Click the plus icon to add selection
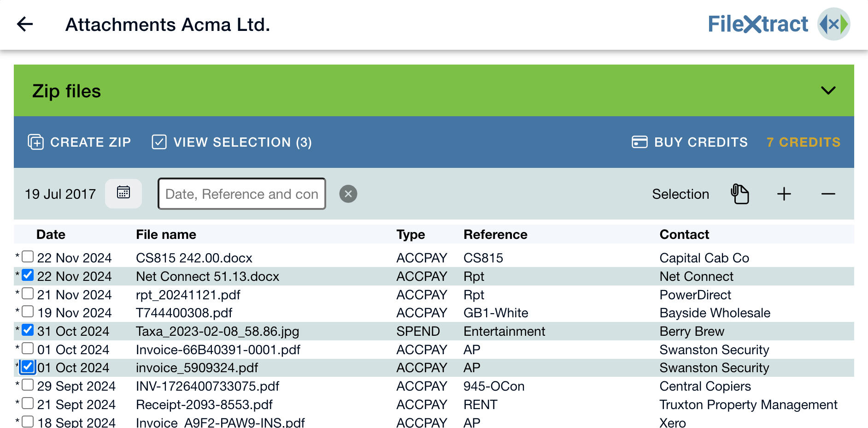868x428 pixels. click(784, 194)
